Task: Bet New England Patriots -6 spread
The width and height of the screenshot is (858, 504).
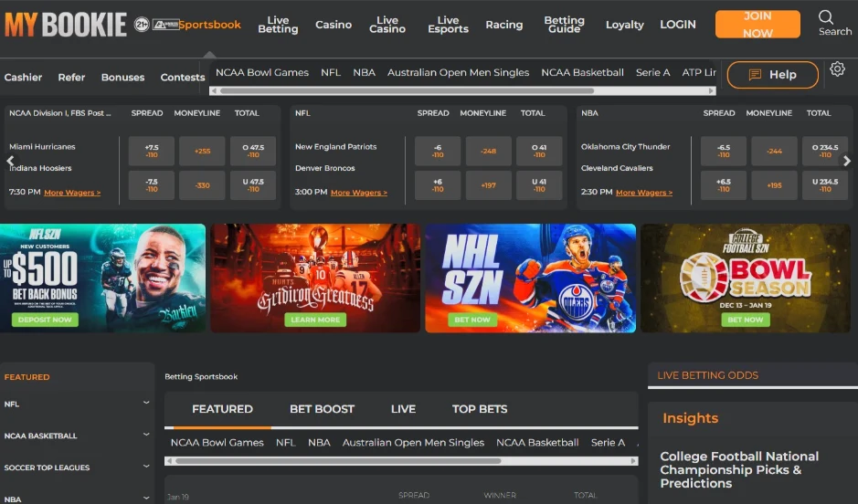Action: point(438,151)
